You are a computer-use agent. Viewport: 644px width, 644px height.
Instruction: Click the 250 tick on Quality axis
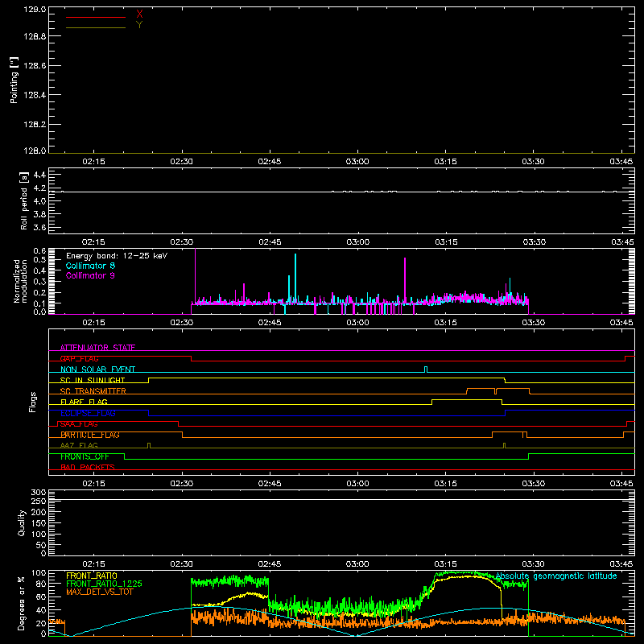(x=38, y=502)
